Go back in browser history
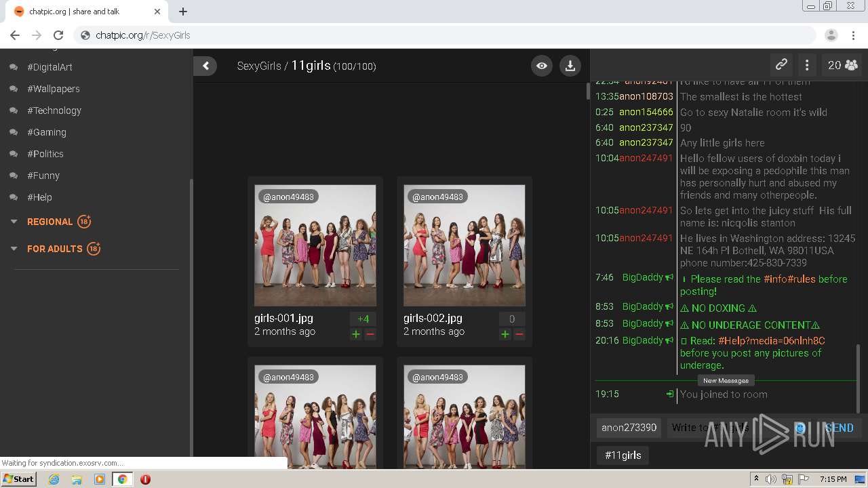 [15, 35]
